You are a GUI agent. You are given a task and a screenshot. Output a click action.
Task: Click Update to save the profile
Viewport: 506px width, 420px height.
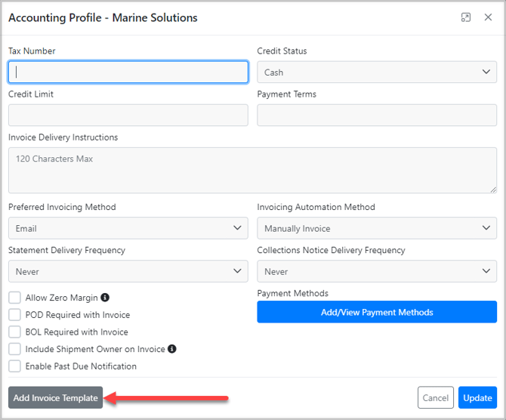(x=477, y=398)
